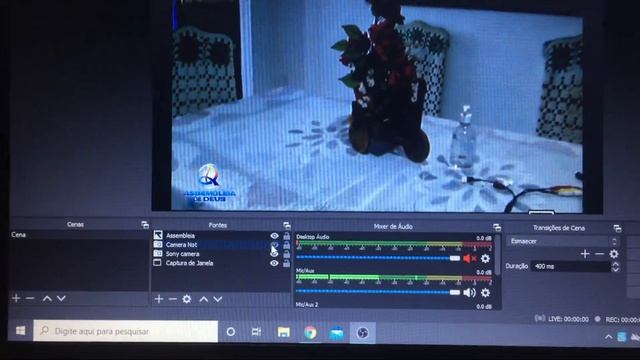Undock the Mixer de Áudio panel

[x=497, y=227]
